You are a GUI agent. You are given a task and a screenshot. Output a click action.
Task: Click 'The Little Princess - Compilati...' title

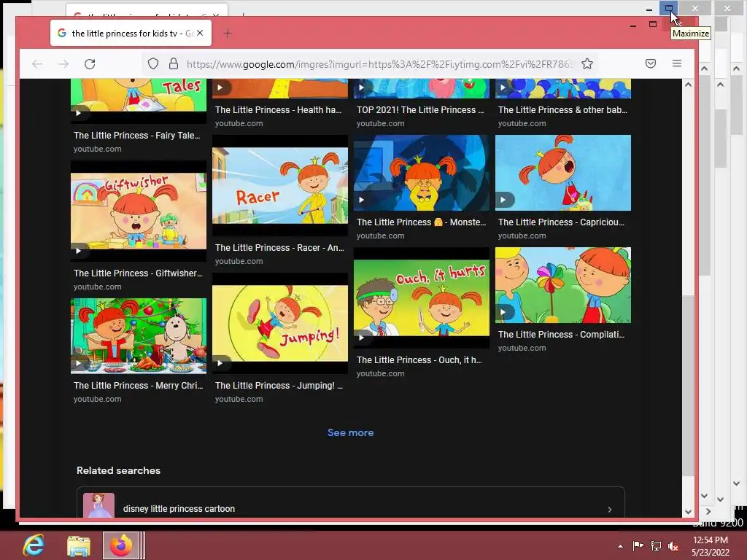tap(561, 334)
